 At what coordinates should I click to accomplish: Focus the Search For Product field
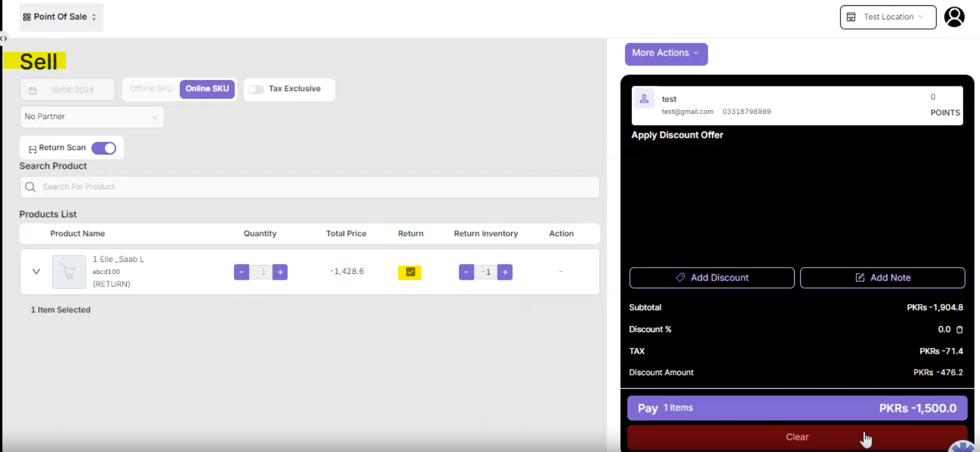pos(309,187)
